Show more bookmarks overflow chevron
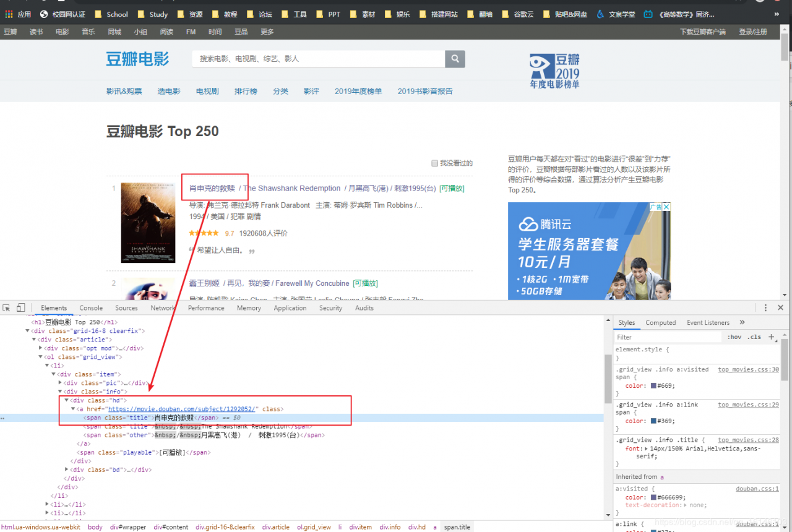The width and height of the screenshot is (792, 532). click(777, 14)
